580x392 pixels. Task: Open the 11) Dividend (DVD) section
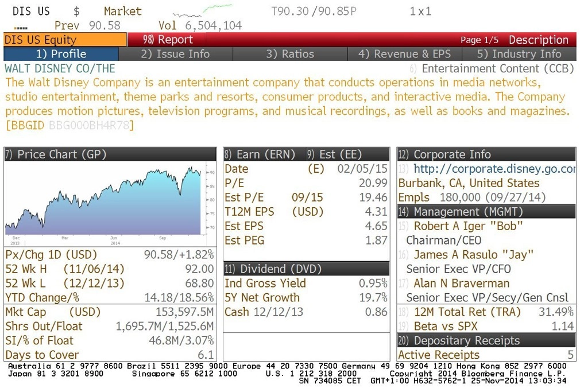(306, 269)
